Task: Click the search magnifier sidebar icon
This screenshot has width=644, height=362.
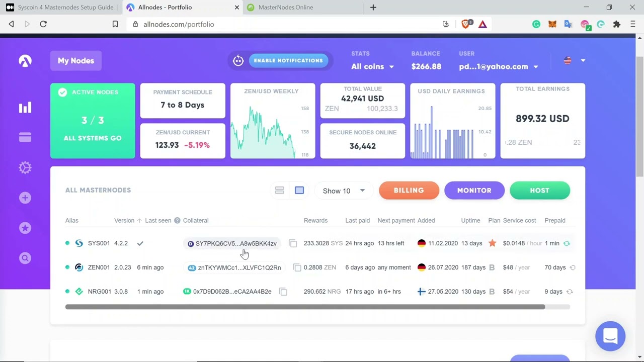Action: (25, 258)
